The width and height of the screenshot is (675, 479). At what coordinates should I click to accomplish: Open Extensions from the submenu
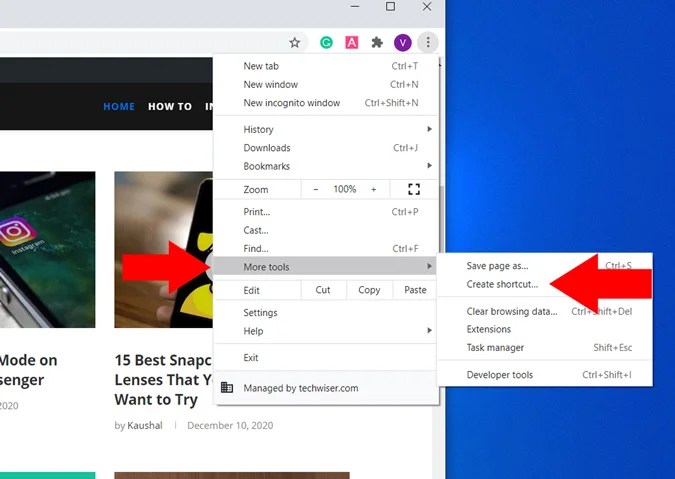coord(545,329)
